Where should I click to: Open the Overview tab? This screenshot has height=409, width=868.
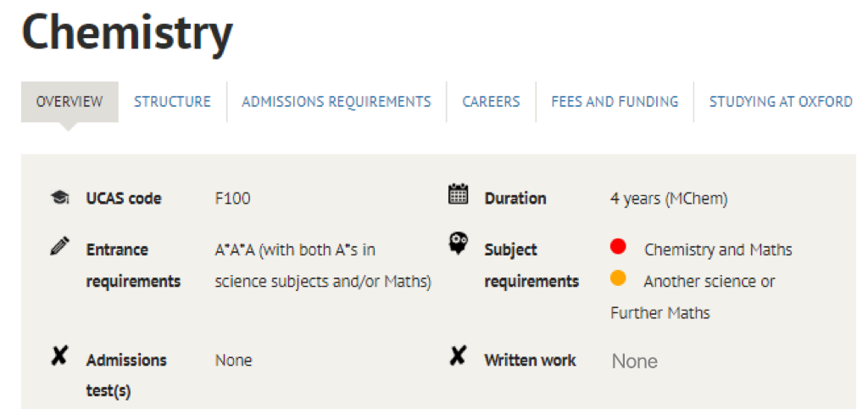coord(70,102)
